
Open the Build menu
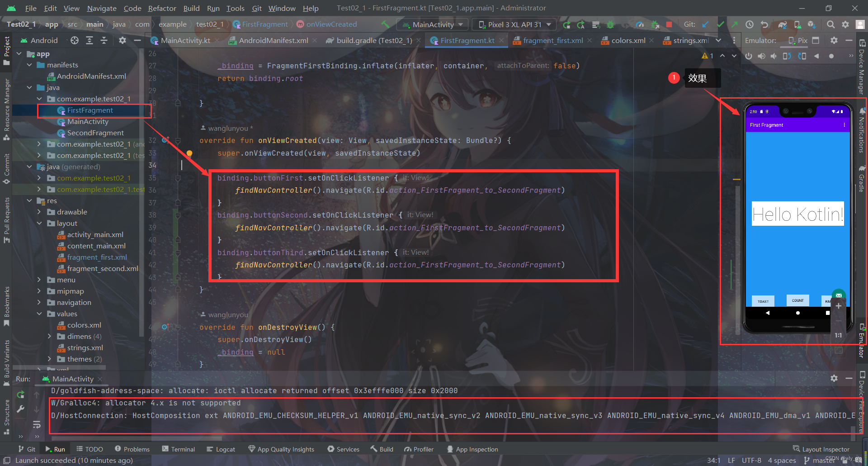click(x=191, y=8)
